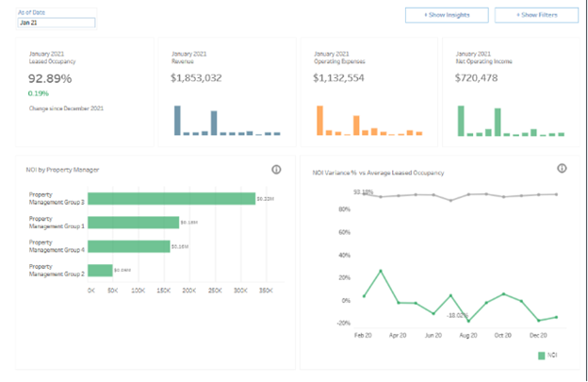This screenshot has height=382, width=588.
Task: Click the green 0.19% change value
Action: [x=39, y=93]
